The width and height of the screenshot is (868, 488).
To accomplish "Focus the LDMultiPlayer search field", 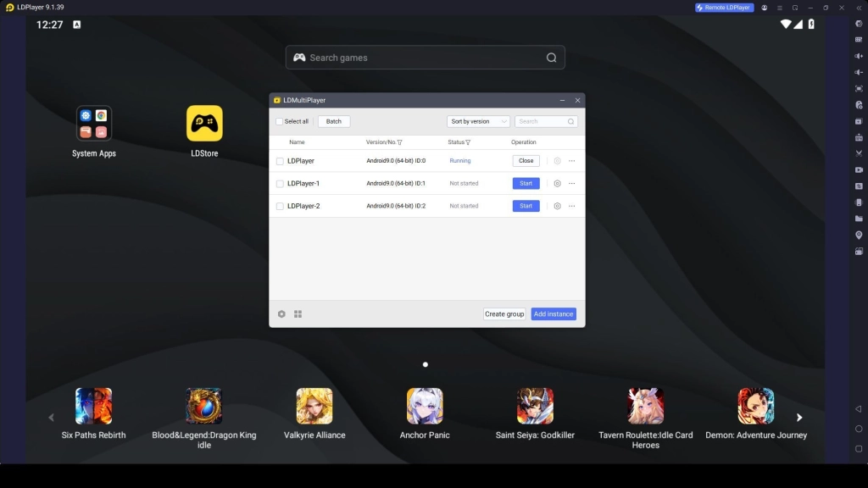I will point(546,121).
